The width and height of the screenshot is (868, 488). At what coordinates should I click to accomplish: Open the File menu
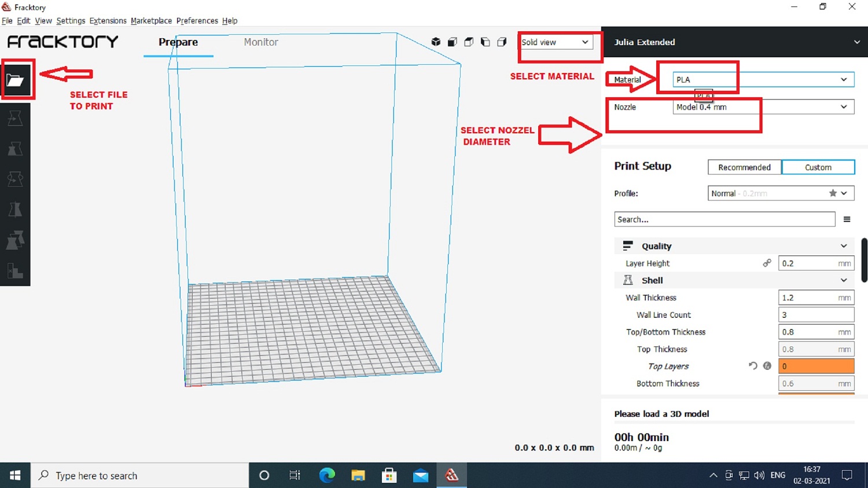(x=8, y=21)
